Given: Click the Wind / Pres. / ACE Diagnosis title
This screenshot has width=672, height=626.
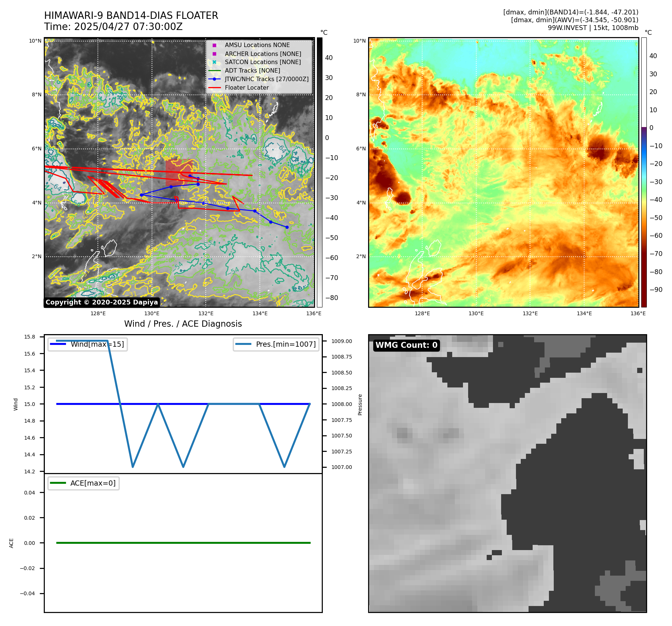Looking at the screenshot, I should pos(183,324).
